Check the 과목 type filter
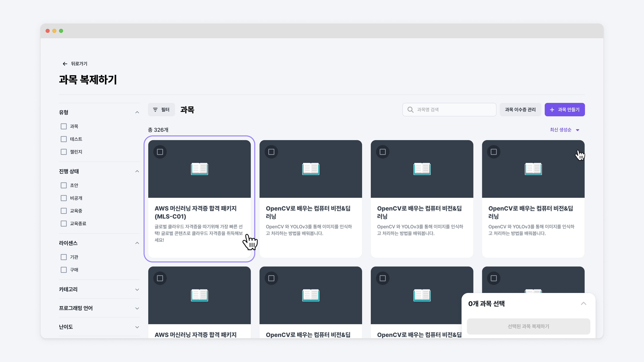The width and height of the screenshot is (644, 362). [64, 126]
